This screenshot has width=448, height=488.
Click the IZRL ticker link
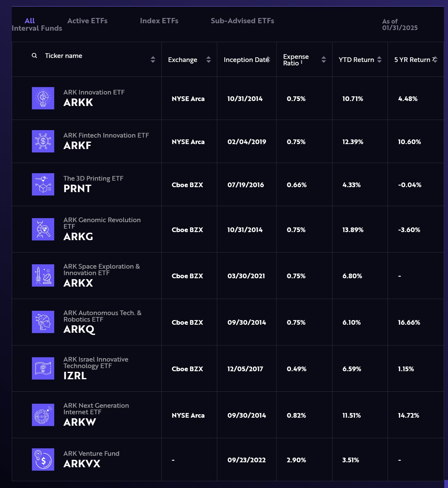(75, 376)
